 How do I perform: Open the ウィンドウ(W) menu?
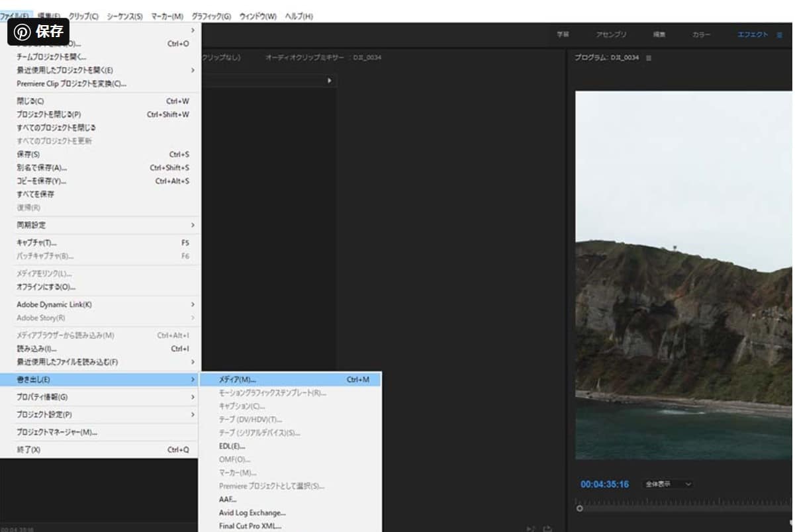pyautogui.click(x=257, y=16)
